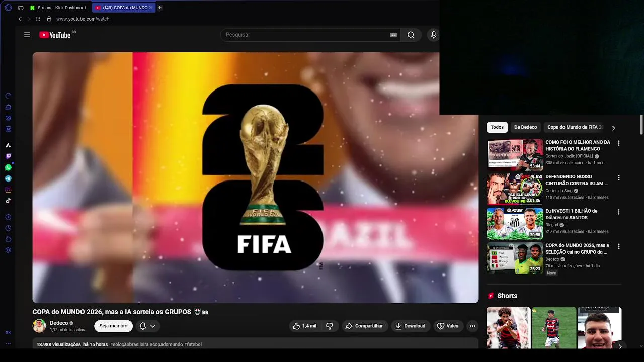Screen dimensions: 644x362
Task: Open options for SELEÇÃO cai no GRUPO video
Action: point(619,246)
